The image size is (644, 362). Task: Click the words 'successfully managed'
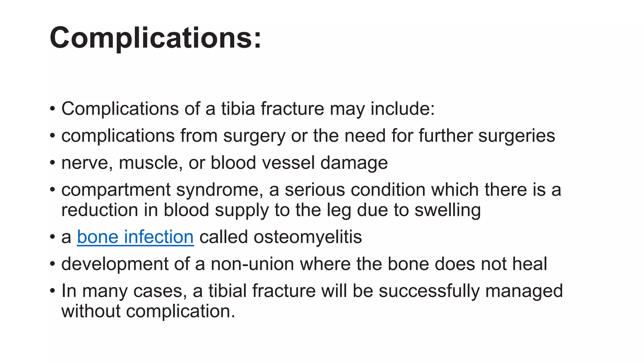point(470,291)
